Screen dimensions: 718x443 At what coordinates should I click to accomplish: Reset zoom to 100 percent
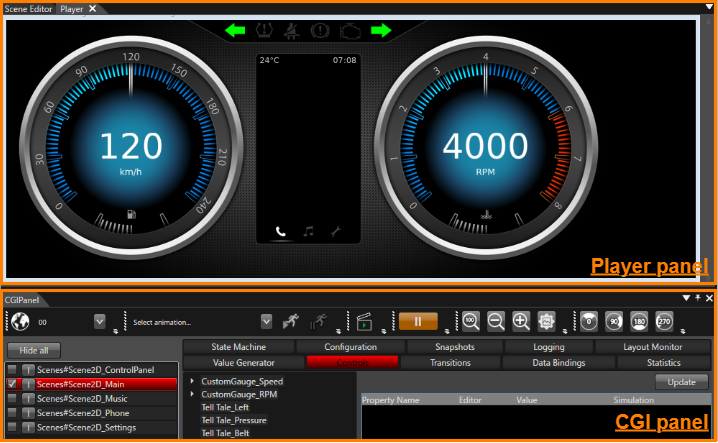tap(471, 321)
